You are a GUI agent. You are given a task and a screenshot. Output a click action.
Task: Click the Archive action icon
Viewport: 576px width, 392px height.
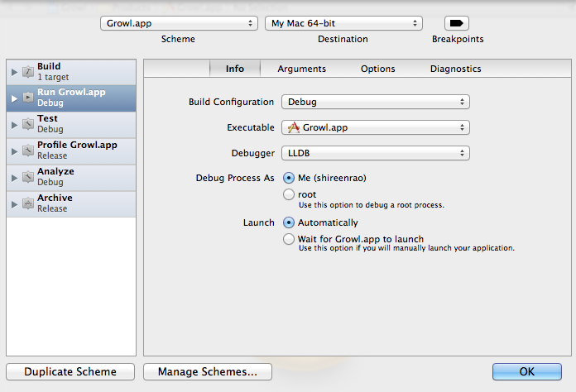click(28, 203)
